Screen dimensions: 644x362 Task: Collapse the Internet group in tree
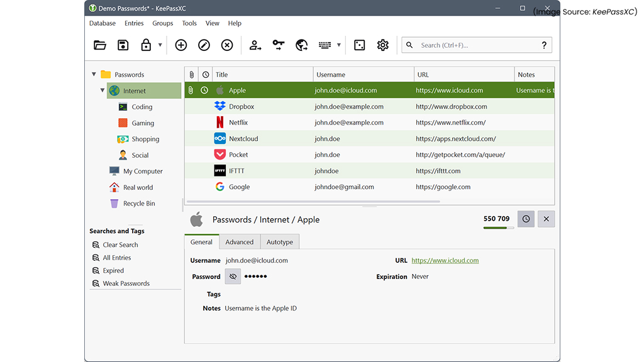(x=103, y=90)
